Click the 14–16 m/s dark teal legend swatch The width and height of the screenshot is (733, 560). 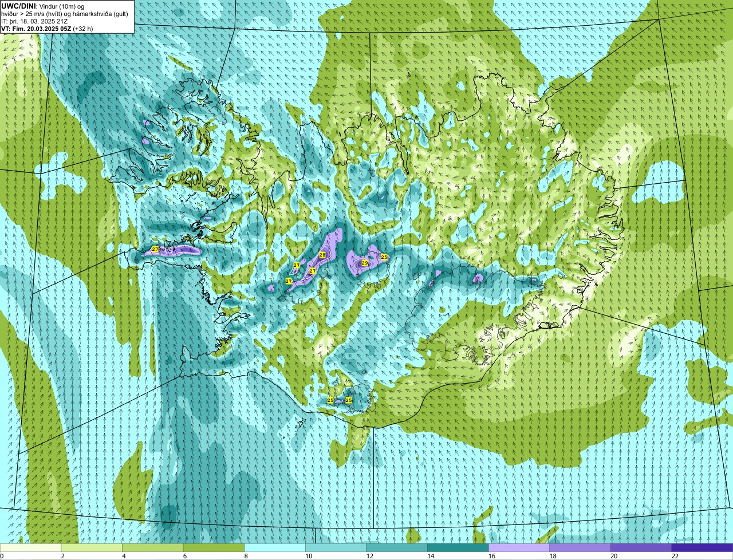click(458, 548)
